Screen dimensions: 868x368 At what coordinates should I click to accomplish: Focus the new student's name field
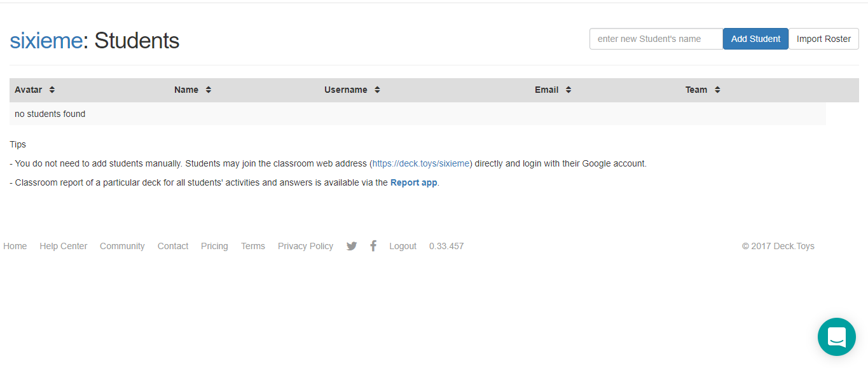tap(656, 39)
